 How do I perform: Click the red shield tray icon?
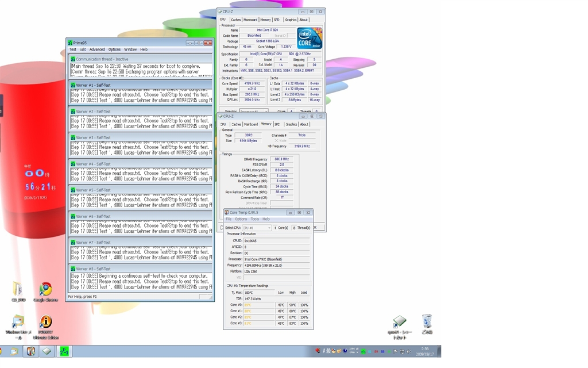[x=318, y=351]
